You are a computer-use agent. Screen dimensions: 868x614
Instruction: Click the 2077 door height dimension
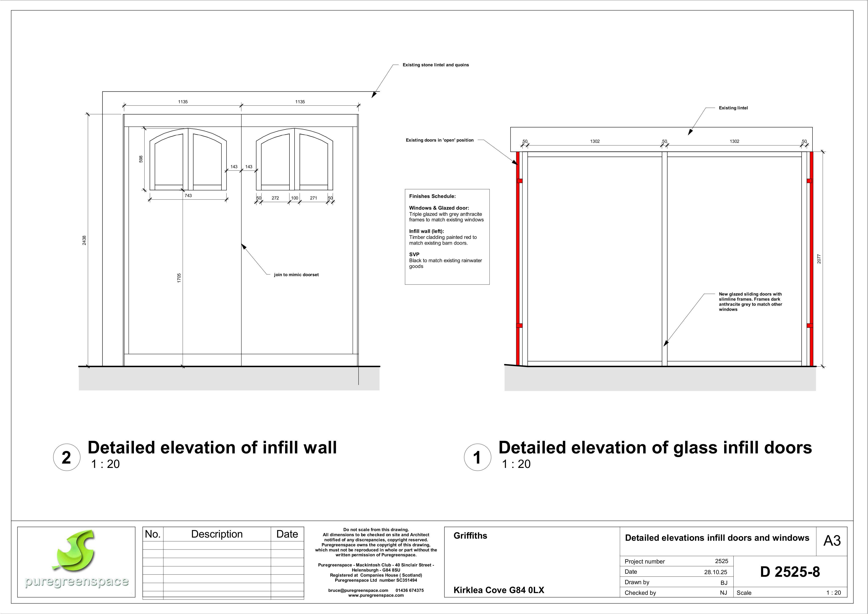(x=819, y=259)
